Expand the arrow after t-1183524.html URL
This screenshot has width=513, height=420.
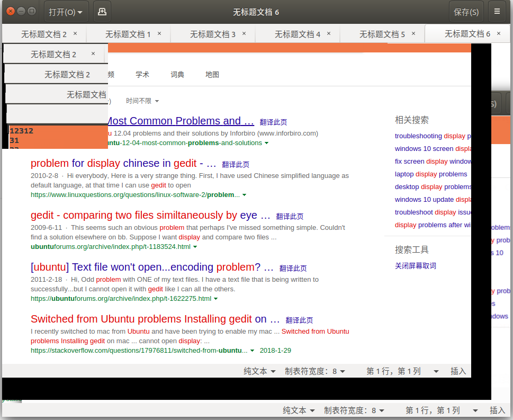[x=195, y=247]
